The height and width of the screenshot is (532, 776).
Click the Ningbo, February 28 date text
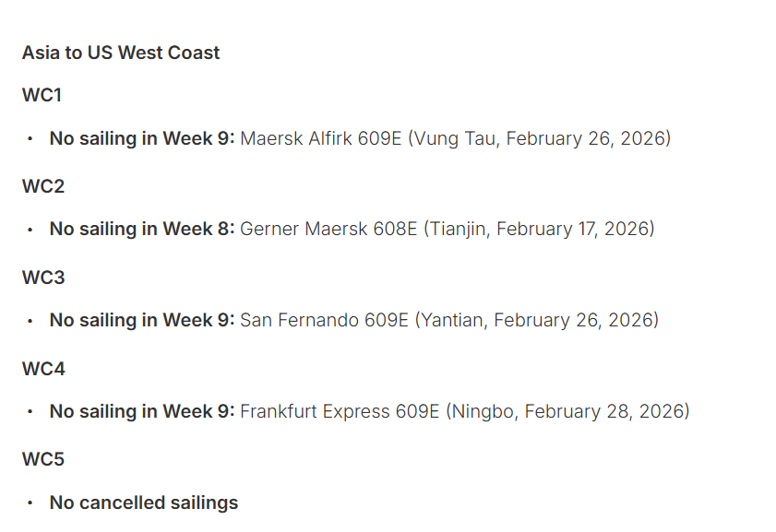(567, 411)
